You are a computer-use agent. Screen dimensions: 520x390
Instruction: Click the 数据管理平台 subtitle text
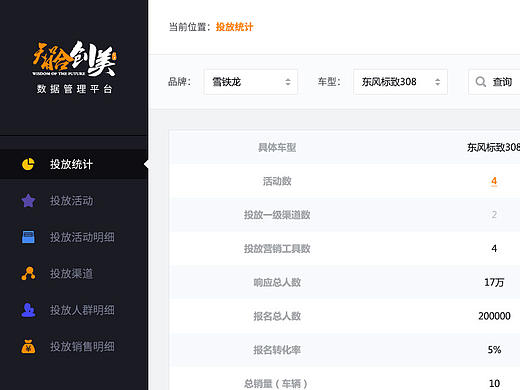coord(74,89)
